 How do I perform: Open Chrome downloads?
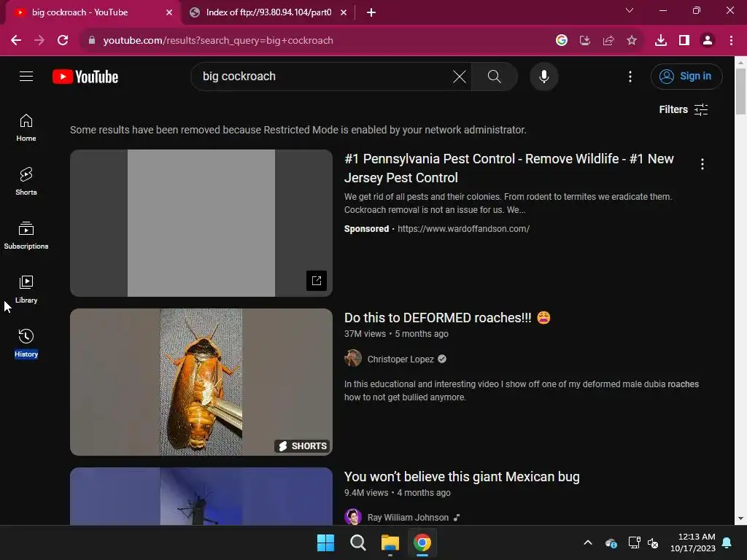click(x=660, y=41)
